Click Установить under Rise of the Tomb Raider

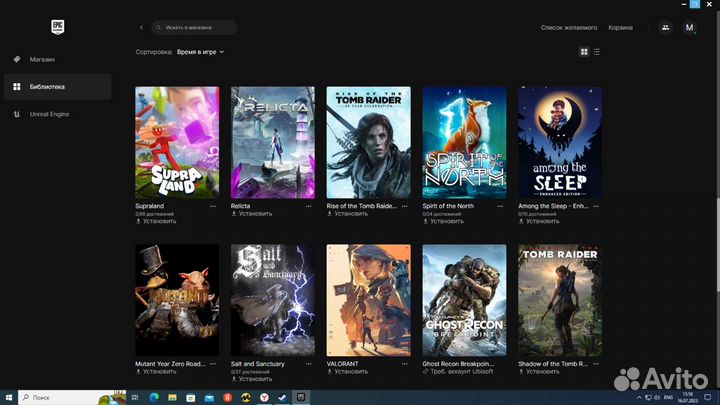[347, 214]
